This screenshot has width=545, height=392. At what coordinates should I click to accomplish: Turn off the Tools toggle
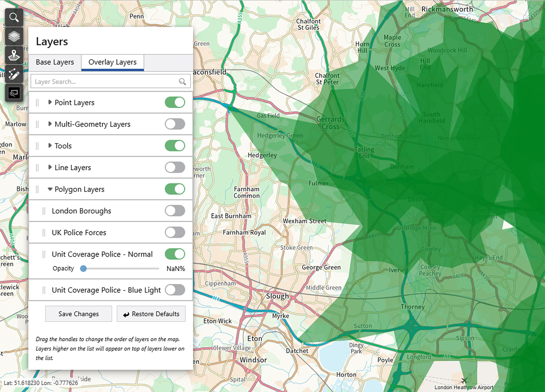tap(175, 146)
